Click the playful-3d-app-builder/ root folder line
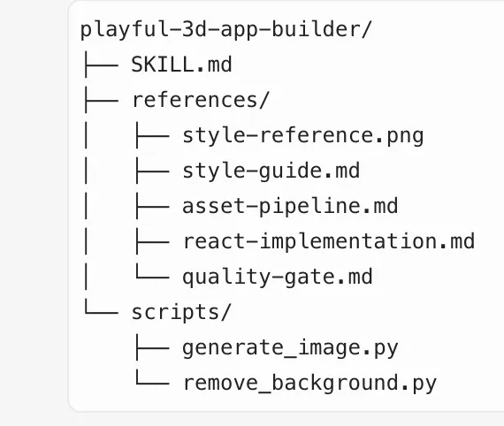The height and width of the screenshot is (426, 504). click(225, 30)
